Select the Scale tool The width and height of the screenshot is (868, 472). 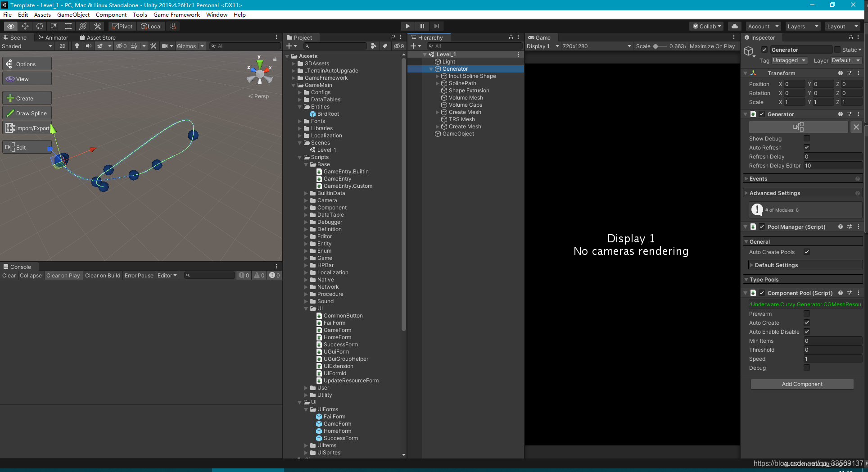tap(54, 26)
